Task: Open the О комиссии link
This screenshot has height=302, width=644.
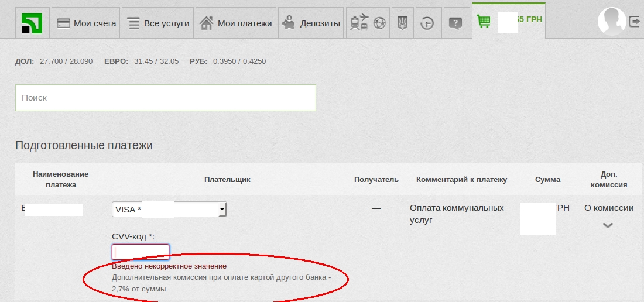Action: (x=609, y=208)
